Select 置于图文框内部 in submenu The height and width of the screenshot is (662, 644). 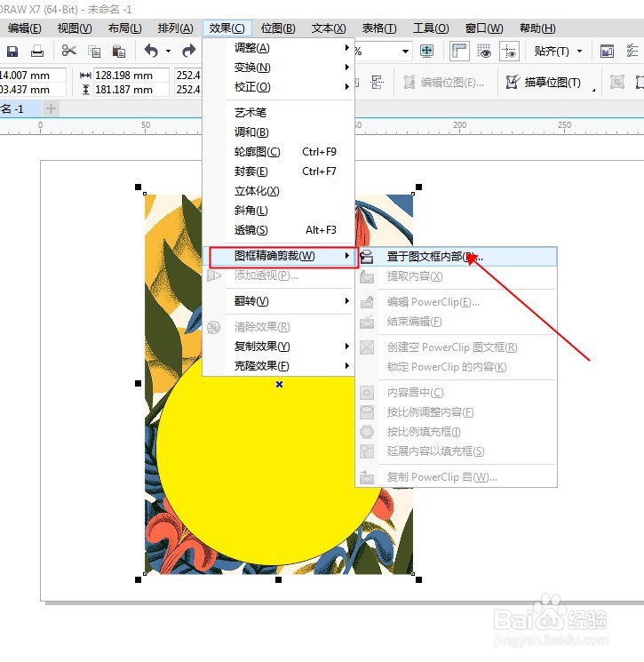[457, 256]
